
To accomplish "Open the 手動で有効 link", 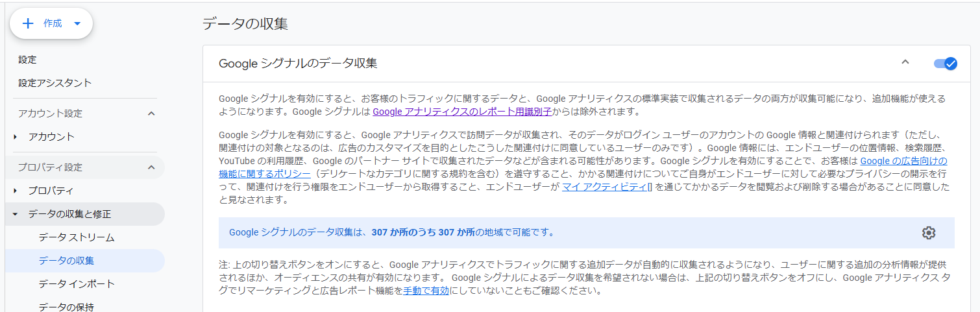I will coord(426,291).
